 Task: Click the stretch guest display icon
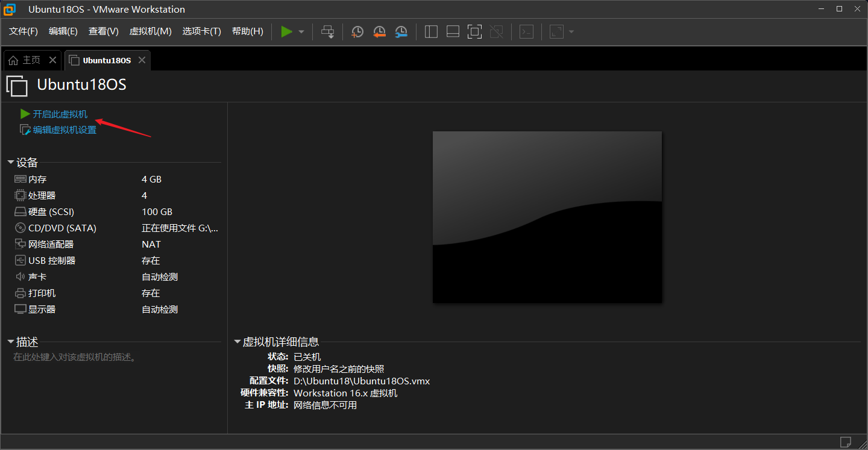(556, 31)
